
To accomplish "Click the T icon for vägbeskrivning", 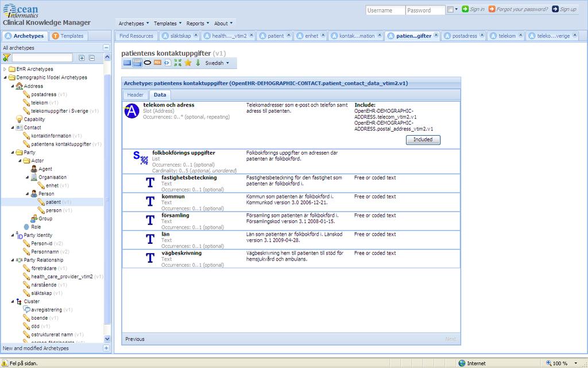I will pos(150,258).
